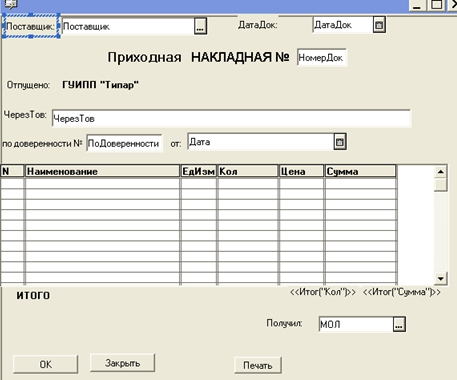Click the ДатаДок date field

point(342,25)
